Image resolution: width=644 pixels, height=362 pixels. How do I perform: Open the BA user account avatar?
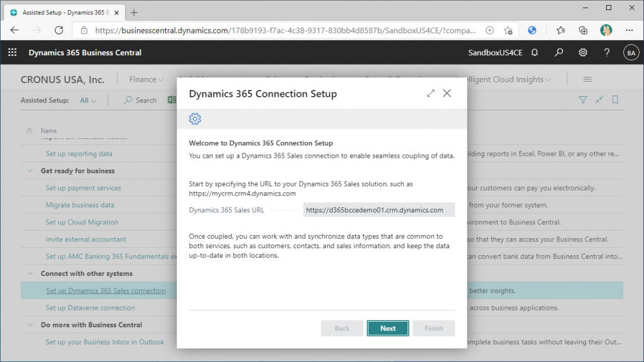tap(631, 53)
